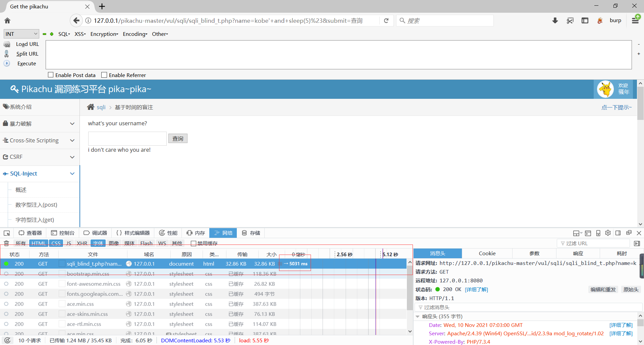Open the SQL menu in HackBar
This screenshot has width=644, height=345.
pyautogui.click(x=64, y=34)
